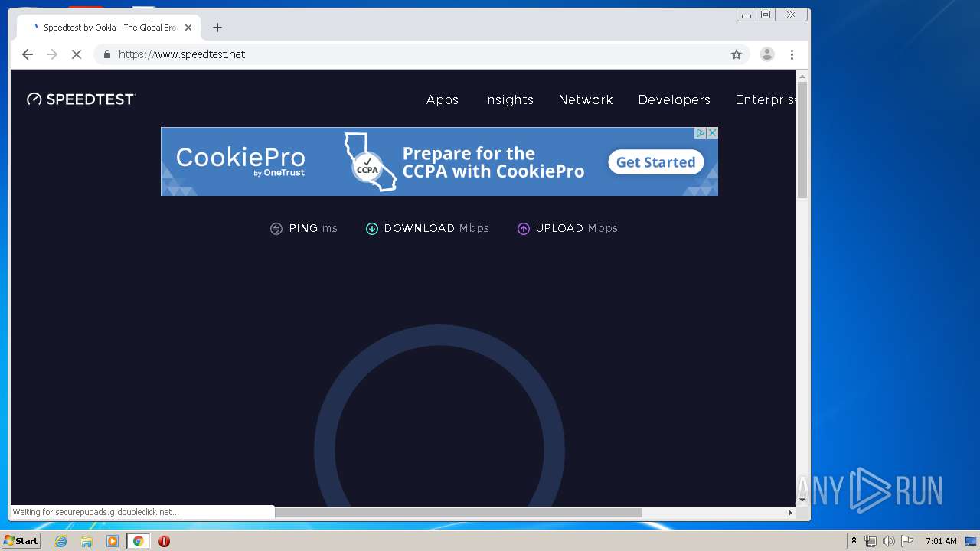Screen dimensions: 980x551
Task: Close the Speedtest tab
Action: click(188, 28)
